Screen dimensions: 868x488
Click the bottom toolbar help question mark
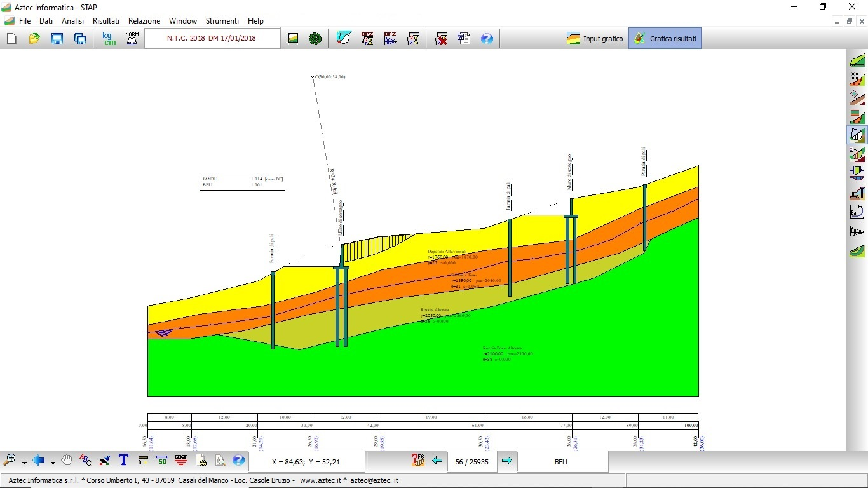click(238, 460)
